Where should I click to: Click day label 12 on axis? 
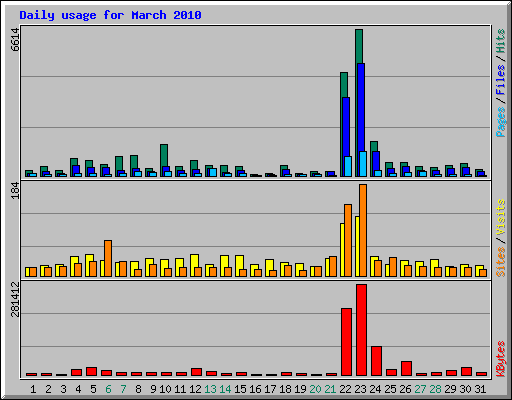tap(195, 389)
